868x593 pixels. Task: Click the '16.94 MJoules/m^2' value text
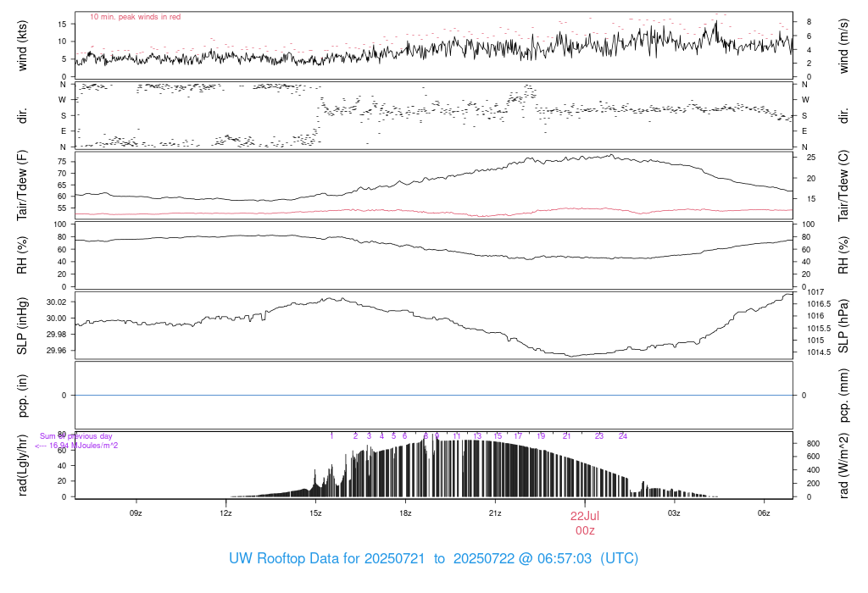[x=84, y=446]
